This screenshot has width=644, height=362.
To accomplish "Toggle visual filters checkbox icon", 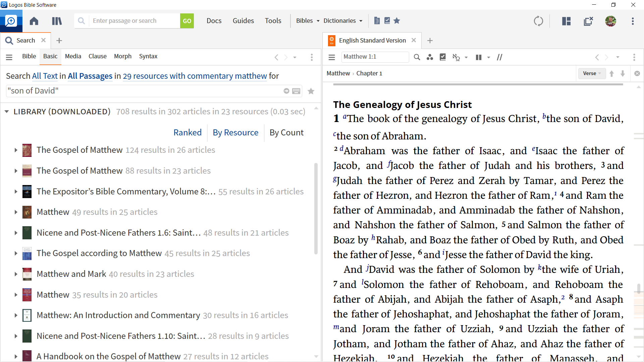I will [443, 57].
